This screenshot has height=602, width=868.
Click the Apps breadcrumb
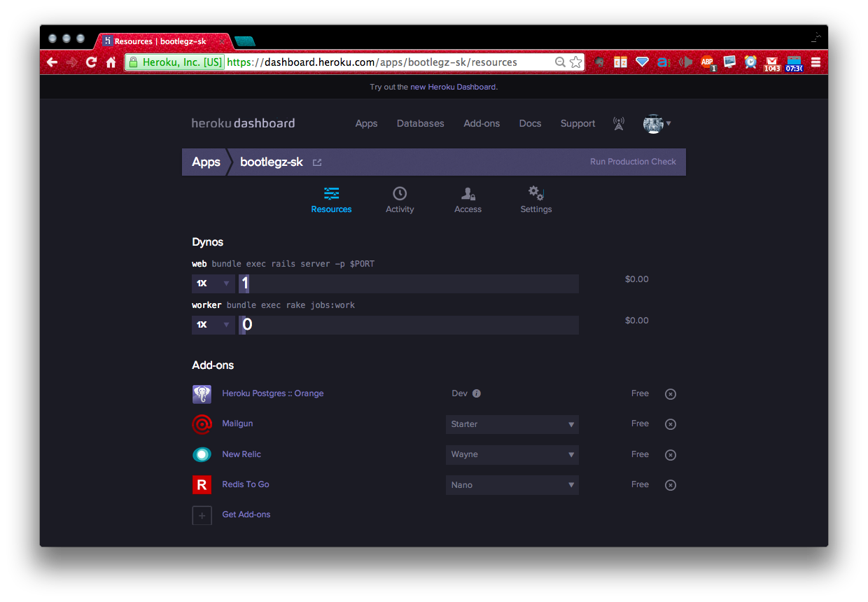tap(206, 162)
